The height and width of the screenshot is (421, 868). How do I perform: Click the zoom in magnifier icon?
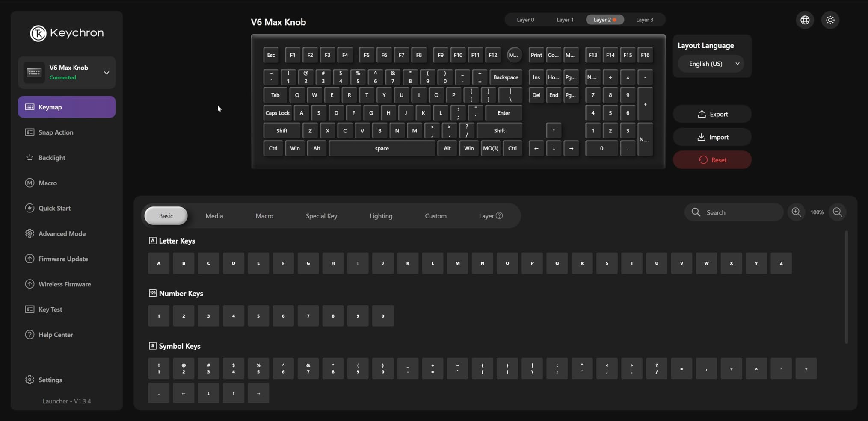click(796, 212)
